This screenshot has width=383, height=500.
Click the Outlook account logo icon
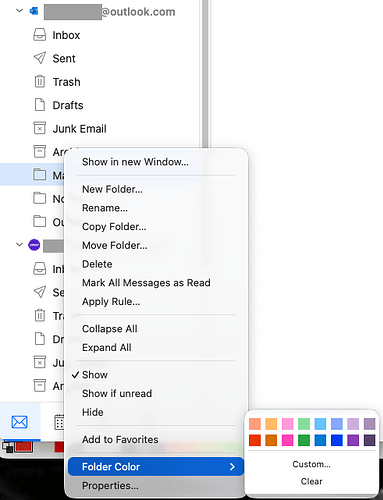tap(34, 11)
